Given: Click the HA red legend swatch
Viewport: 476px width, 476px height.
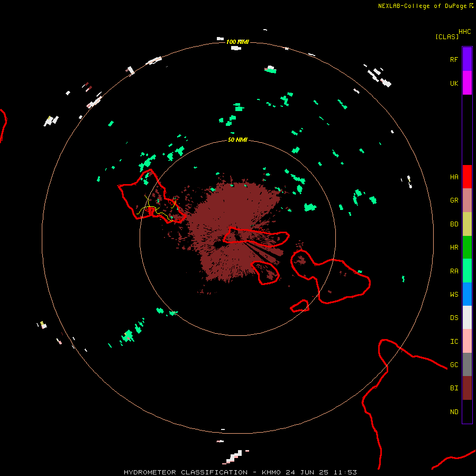Looking at the screenshot, I should click(x=467, y=177).
